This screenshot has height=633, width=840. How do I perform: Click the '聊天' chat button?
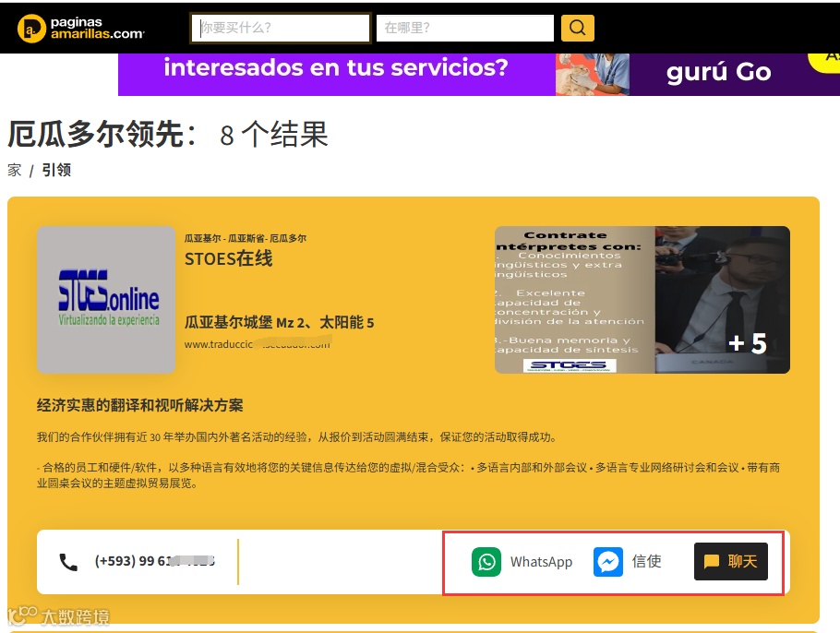point(731,561)
